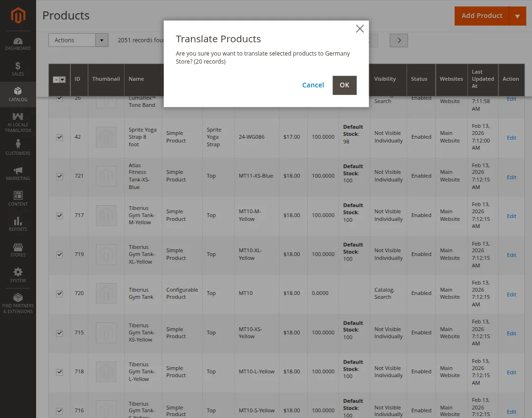Uncheck product ID 42 checkbox
532x418 pixels.
point(59,137)
